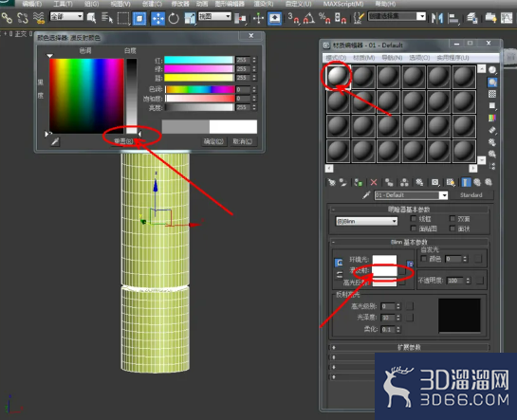Click the Select and Manipulate icon

(x=258, y=18)
